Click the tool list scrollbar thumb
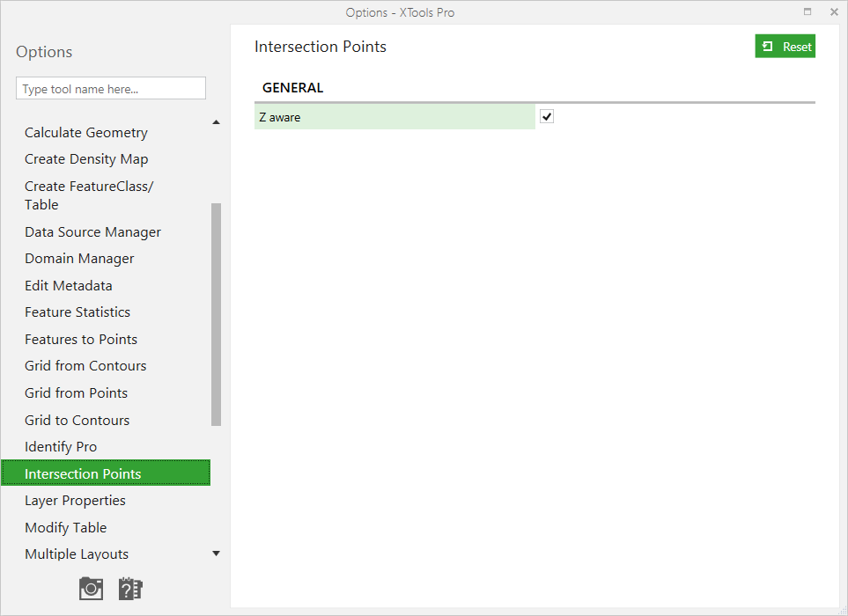 click(x=217, y=314)
